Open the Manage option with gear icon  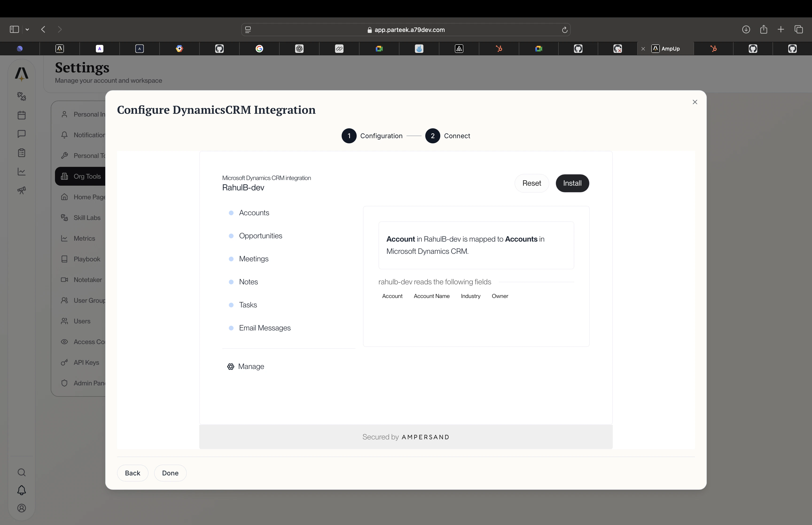[x=246, y=366]
